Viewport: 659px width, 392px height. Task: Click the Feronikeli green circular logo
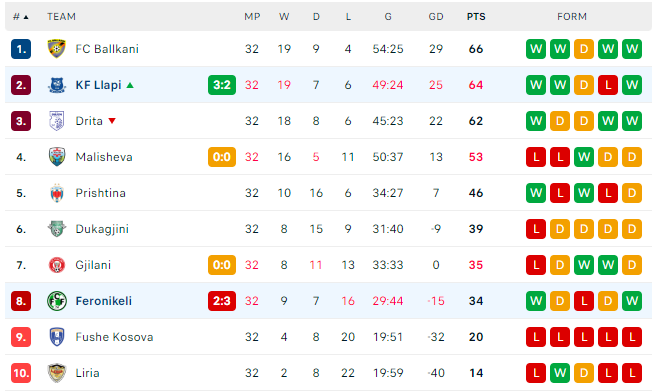(57, 301)
